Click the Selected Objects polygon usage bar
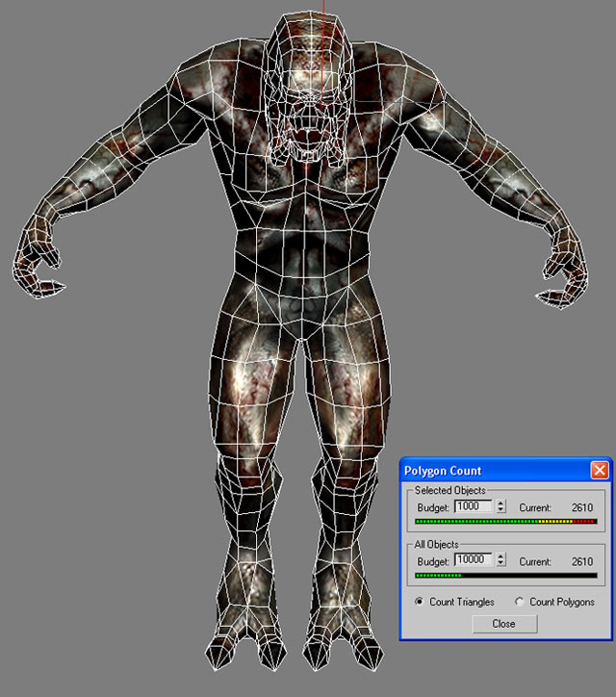The height and width of the screenshot is (697, 616). point(505,522)
